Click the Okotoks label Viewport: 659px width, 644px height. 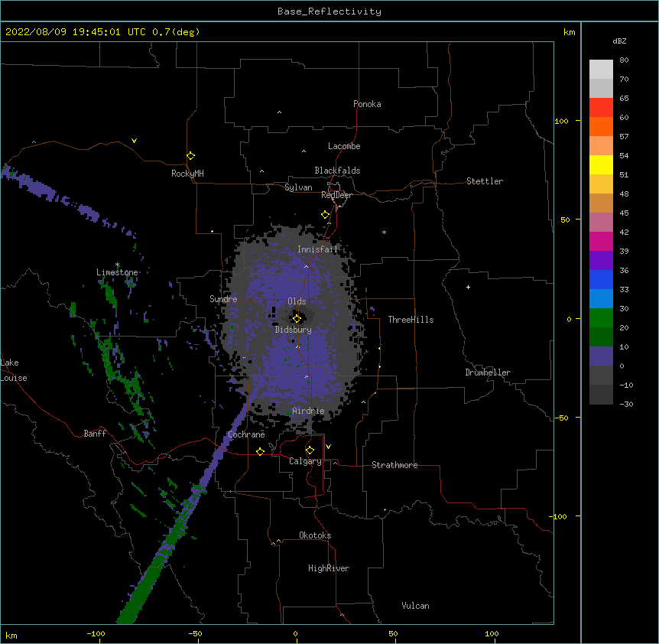(315, 535)
